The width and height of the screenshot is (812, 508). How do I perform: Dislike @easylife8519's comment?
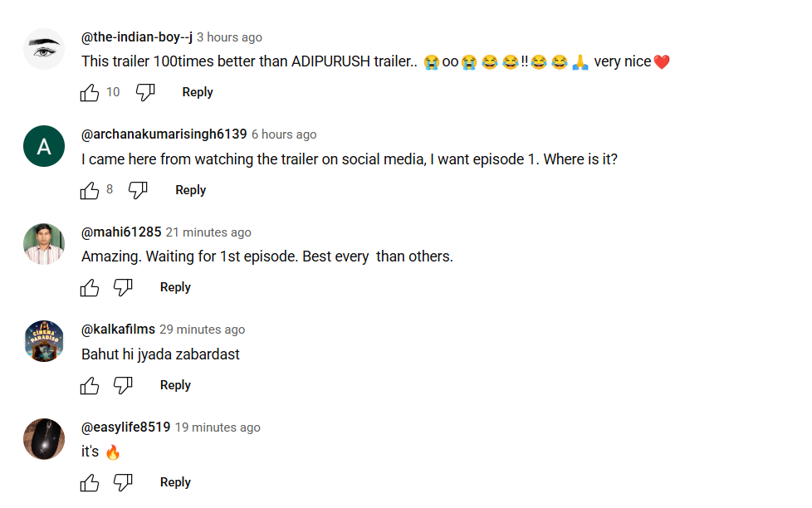123,483
